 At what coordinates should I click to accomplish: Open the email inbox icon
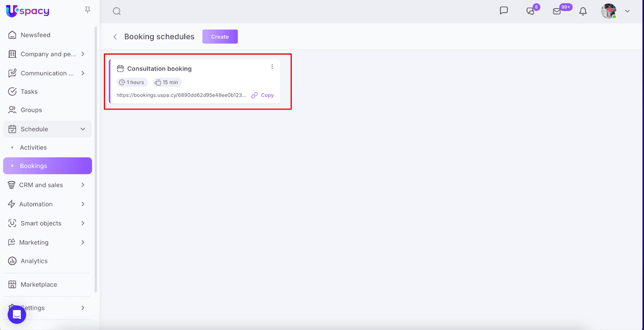557,11
